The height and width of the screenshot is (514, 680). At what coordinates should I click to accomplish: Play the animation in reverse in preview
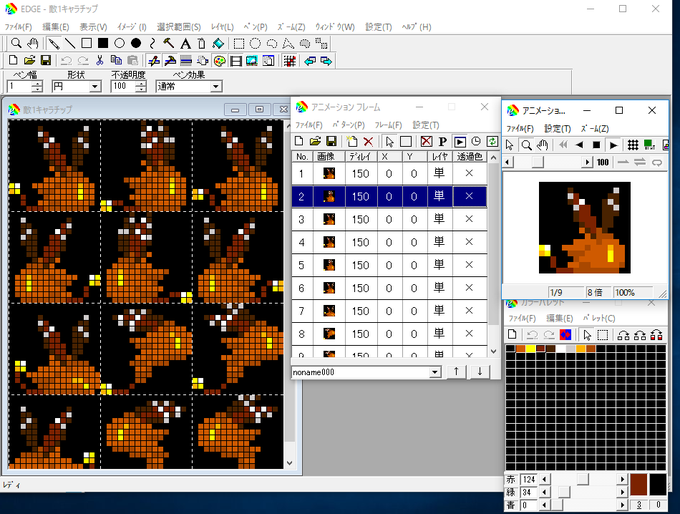580,145
